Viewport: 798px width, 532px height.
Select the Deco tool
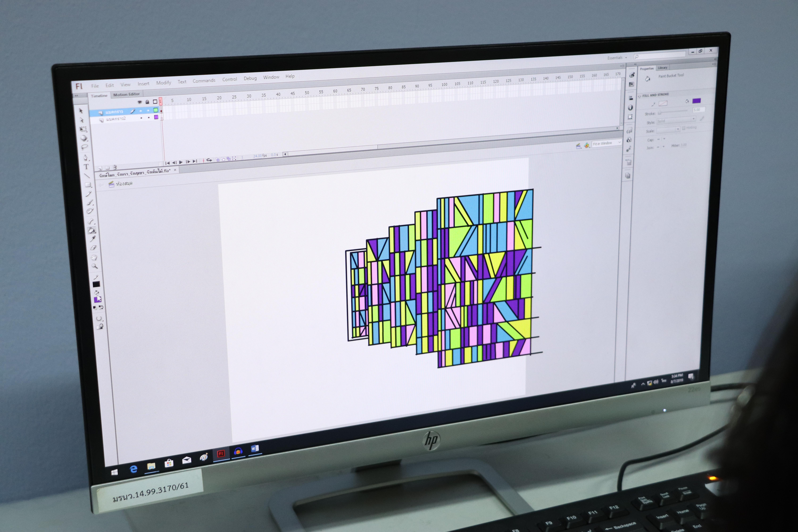[90, 211]
